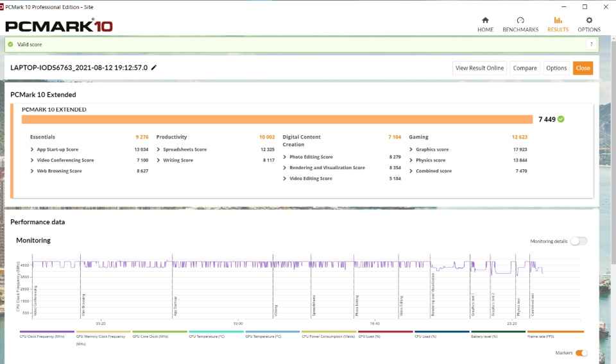Click the orange Close button
616x364 pixels.
point(583,68)
